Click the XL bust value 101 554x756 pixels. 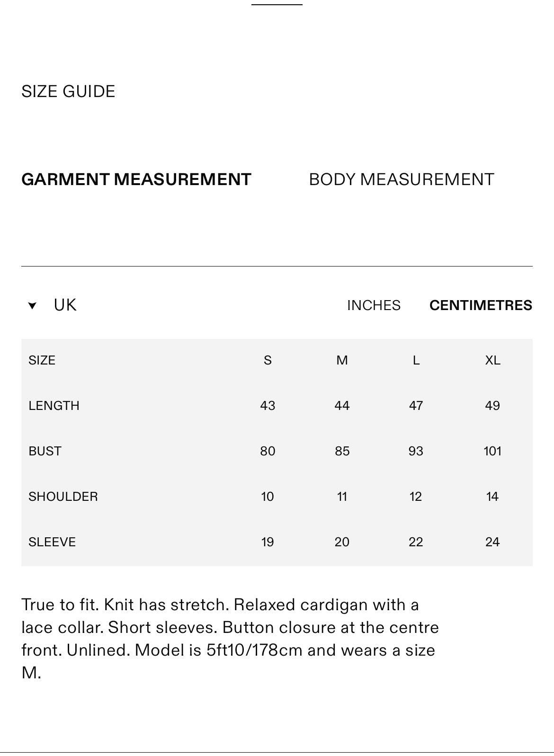pyautogui.click(x=492, y=451)
